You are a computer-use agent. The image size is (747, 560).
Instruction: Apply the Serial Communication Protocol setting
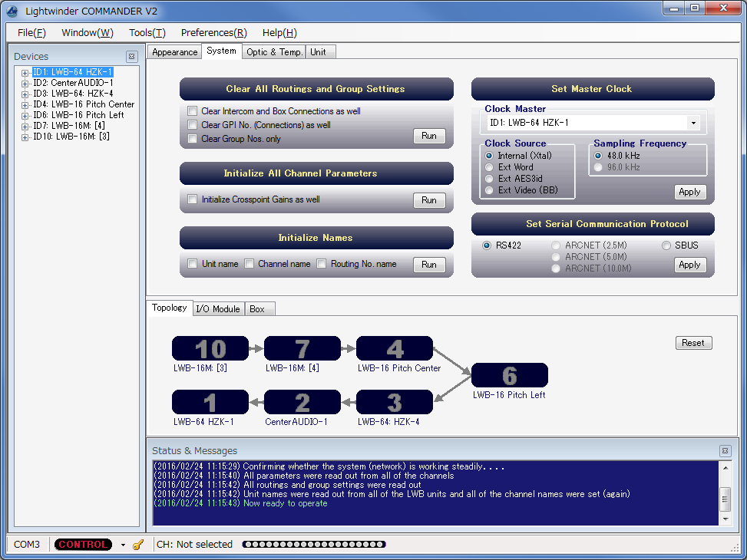[x=690, y=265]
